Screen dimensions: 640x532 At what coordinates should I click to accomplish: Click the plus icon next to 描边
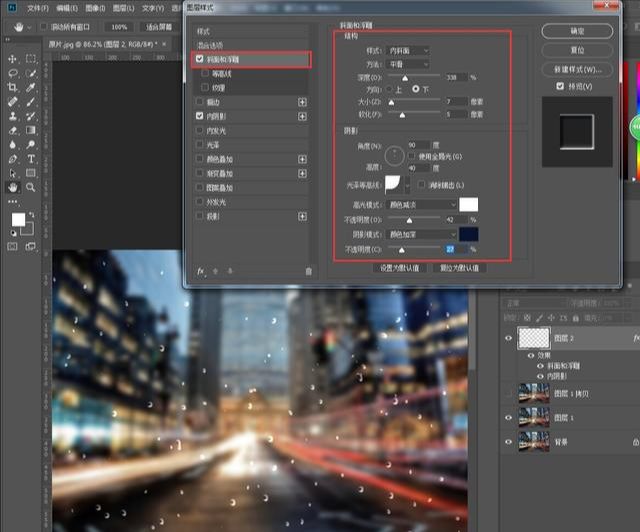click(302, 102)
